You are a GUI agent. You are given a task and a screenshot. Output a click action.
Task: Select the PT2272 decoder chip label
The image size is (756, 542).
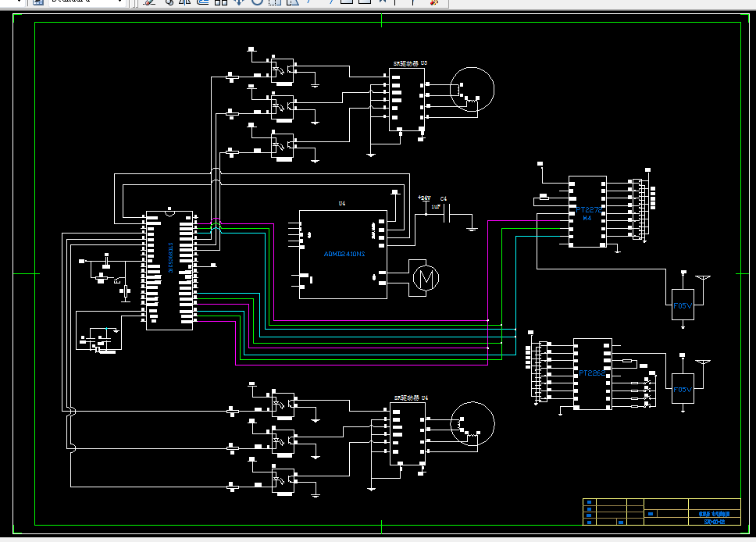(589, 210)
